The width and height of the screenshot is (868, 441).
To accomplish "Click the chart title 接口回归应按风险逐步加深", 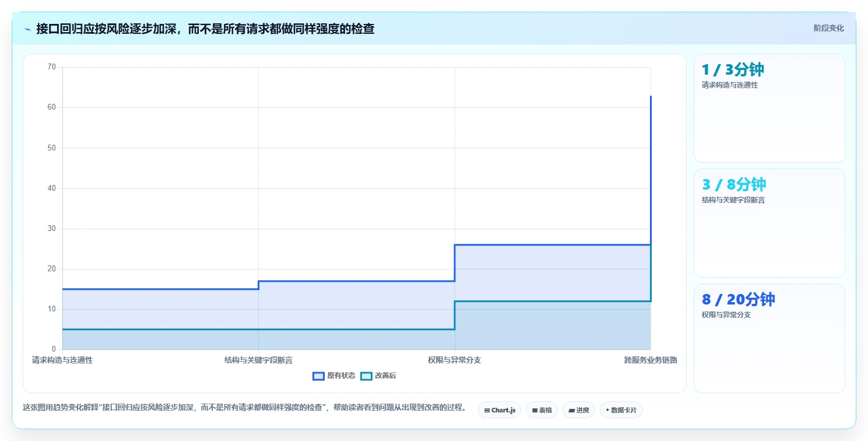I will point(205,29).
